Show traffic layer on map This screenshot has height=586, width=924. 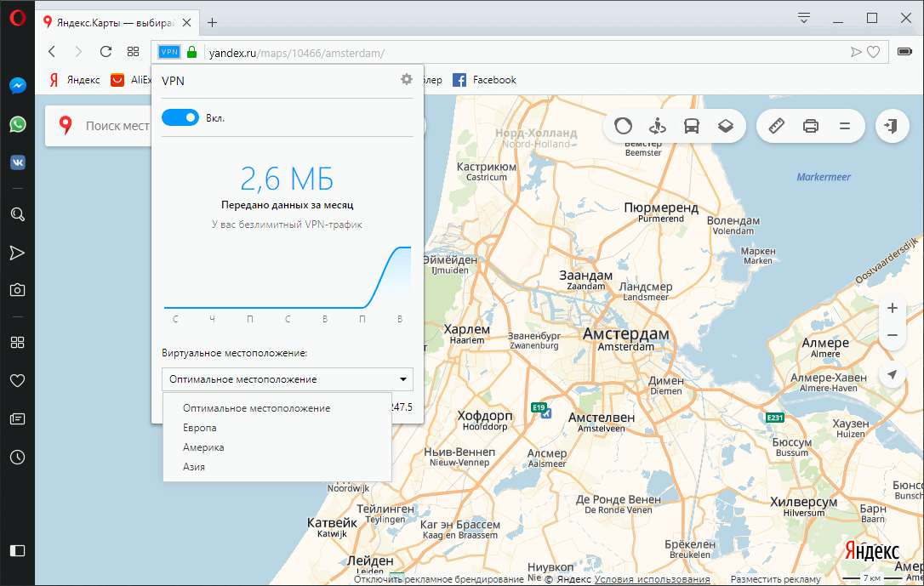pyautogui.click(x=623, y=126)
